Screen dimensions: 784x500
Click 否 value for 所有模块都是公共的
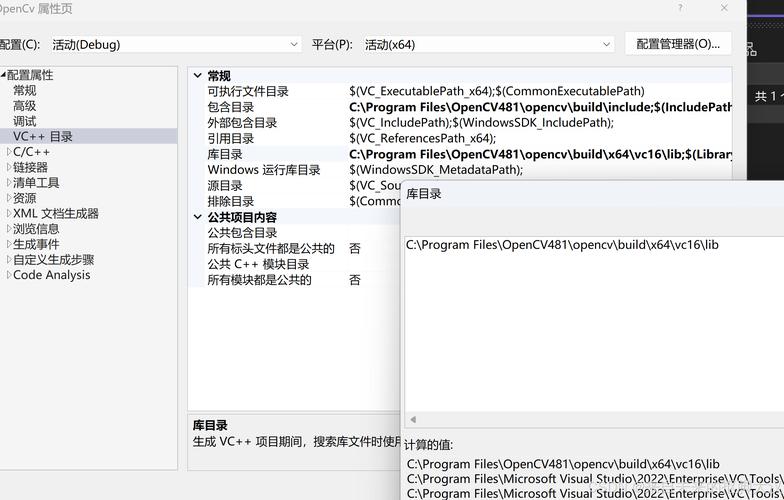point(354,280)
